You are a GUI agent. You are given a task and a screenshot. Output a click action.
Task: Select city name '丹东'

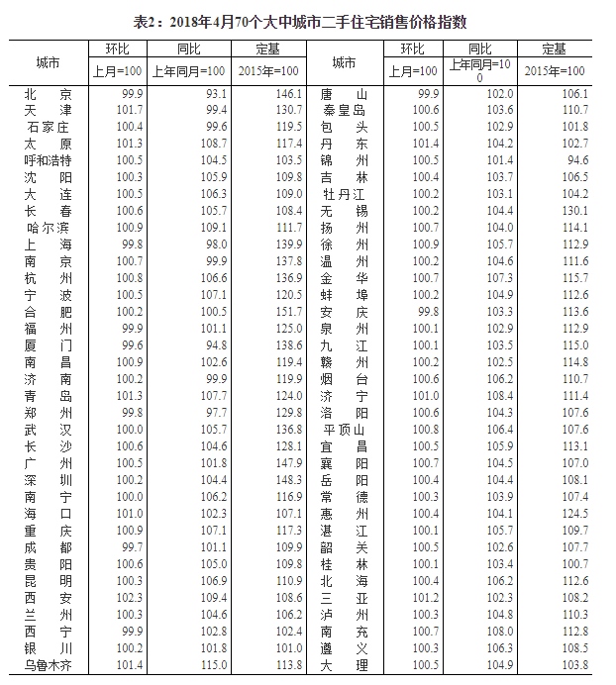344,144
